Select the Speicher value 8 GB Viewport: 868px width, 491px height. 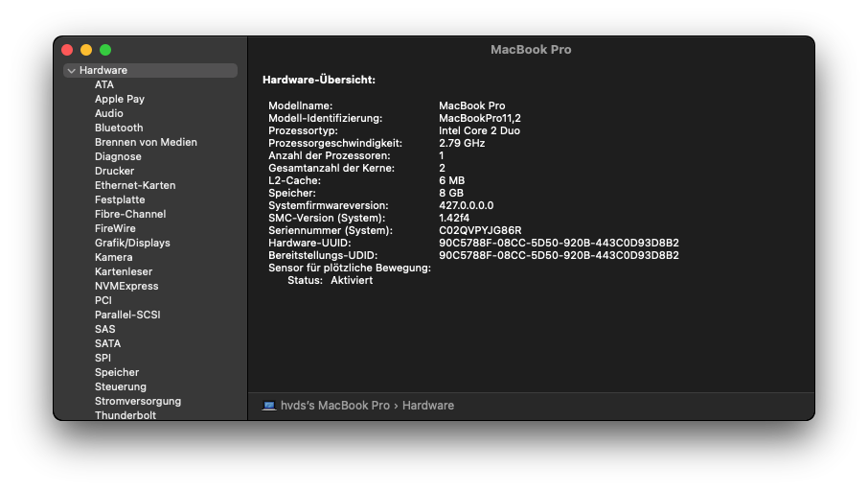451,194
